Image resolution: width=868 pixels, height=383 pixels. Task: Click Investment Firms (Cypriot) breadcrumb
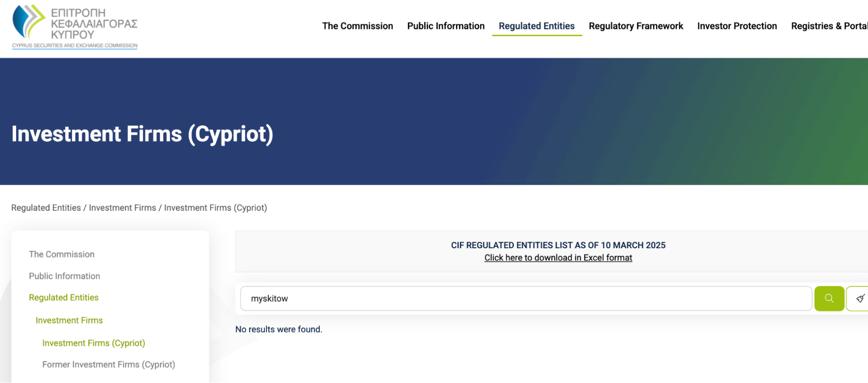[x=215, y=208]
